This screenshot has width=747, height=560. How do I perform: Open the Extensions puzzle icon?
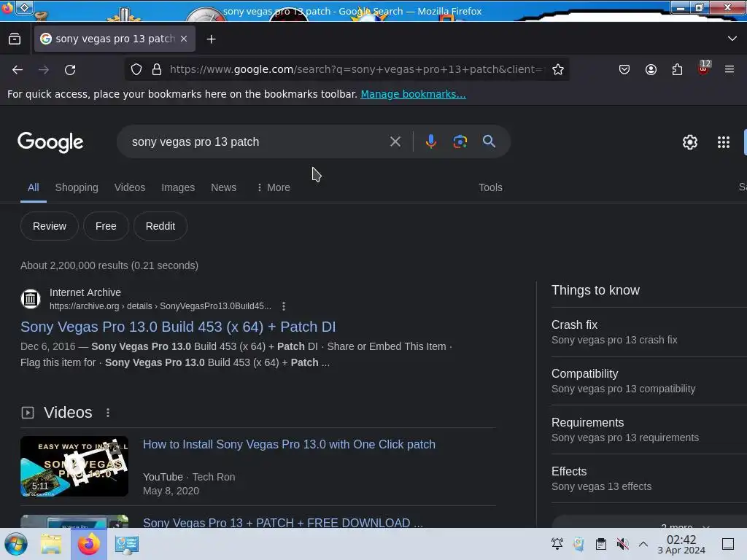677,69
